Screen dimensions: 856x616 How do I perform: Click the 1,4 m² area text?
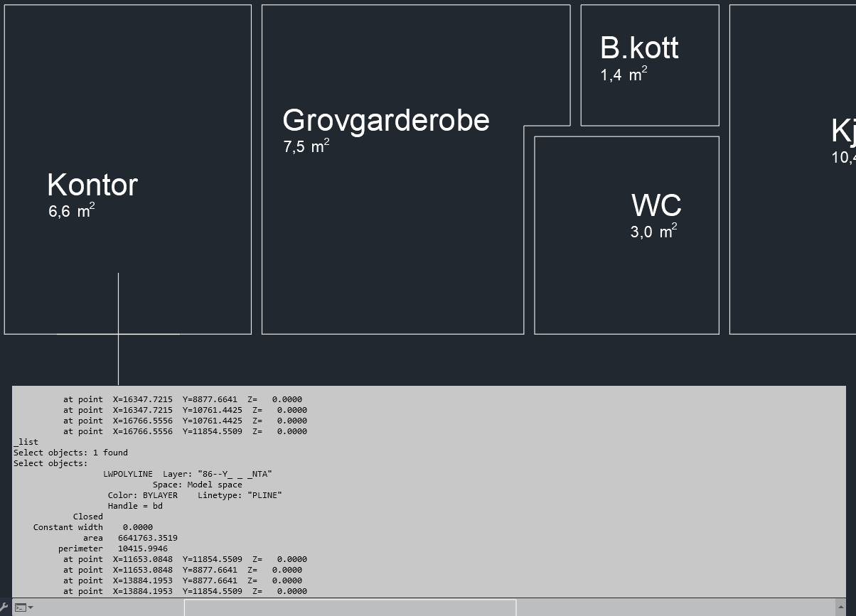(623, 75)
